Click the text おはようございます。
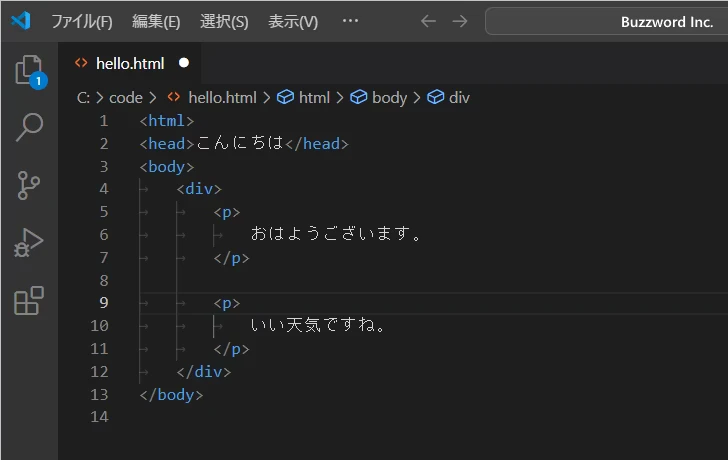The height and width of the screenshot is (460, 728). 337,233
